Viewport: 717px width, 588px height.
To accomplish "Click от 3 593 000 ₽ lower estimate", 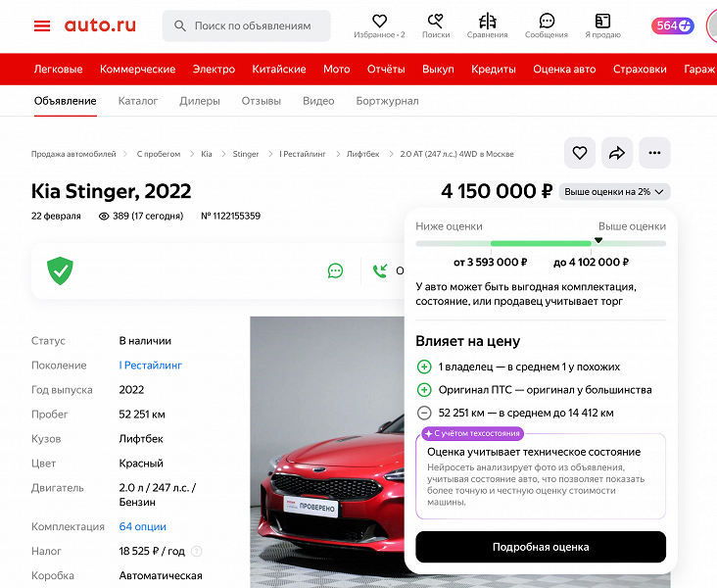I will pos(490,263).
